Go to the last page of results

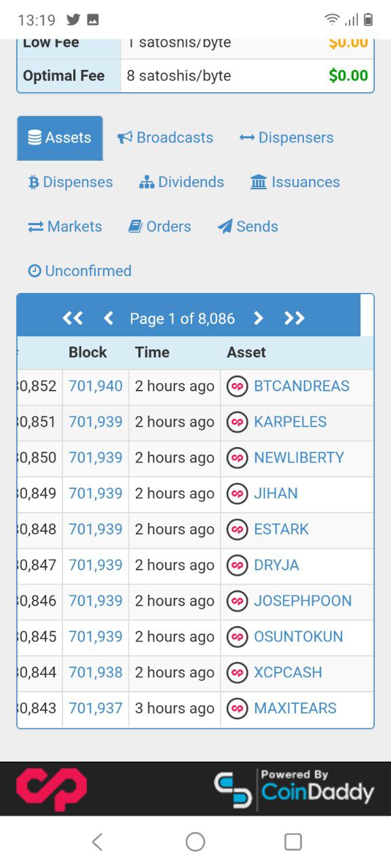(294, 318)
